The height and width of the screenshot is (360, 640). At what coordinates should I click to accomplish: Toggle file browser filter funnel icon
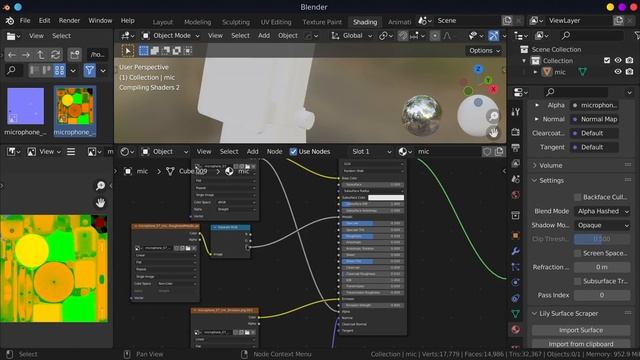click(89, 71)
